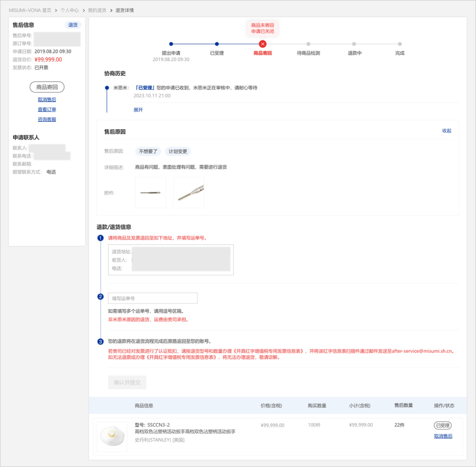Click 取消售后 link in sidebar
The width and height of the screenshot is (476, 467).
[x=47, y=100]
